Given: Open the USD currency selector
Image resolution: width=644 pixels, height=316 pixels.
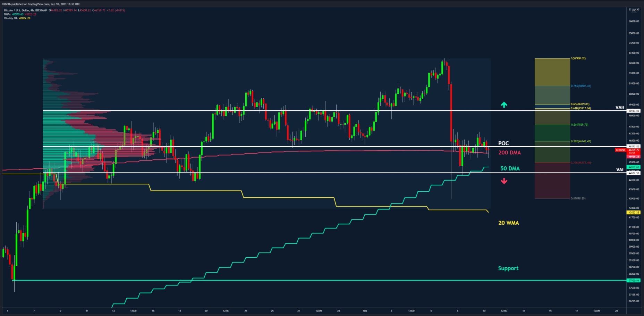Looking at the screenshot, I should tap(634, 10).
